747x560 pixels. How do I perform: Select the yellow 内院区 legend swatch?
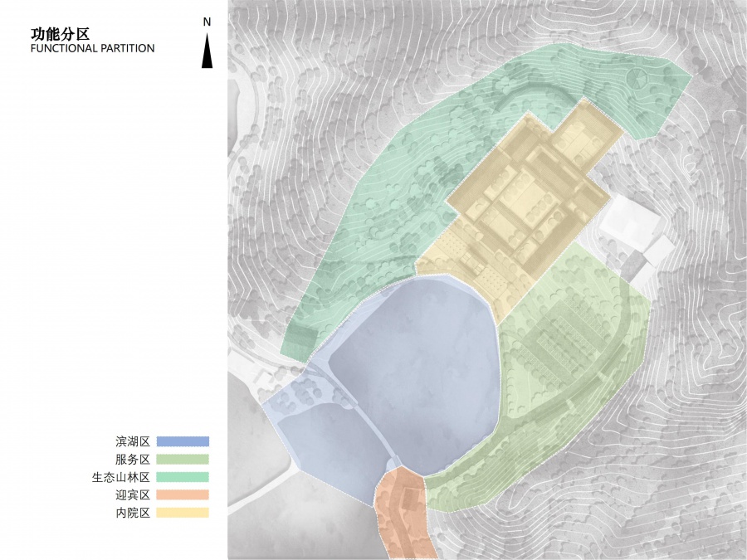click(x=183, y=513)
